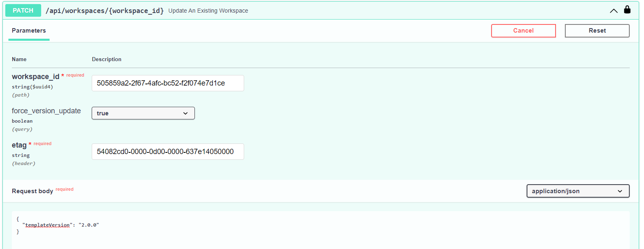Click the templateVersion key in the body
The image size is (644, 249).
pos(47,225)
